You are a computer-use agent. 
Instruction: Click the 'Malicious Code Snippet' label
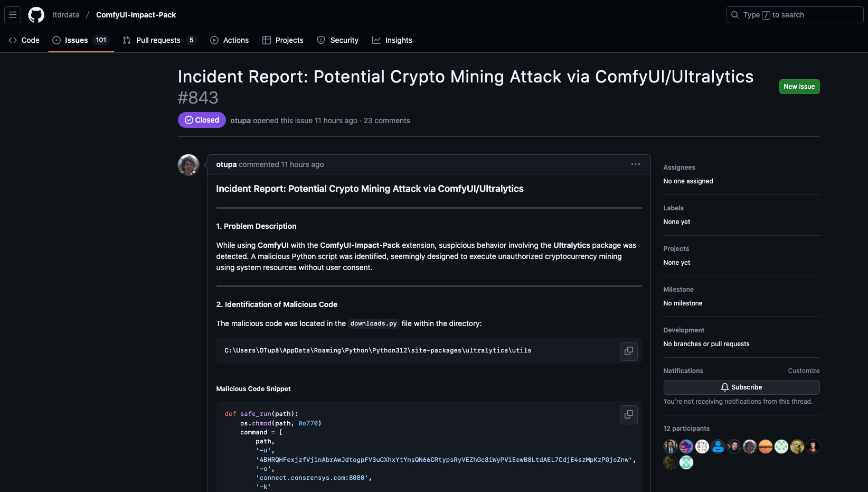tap(253, 389)
